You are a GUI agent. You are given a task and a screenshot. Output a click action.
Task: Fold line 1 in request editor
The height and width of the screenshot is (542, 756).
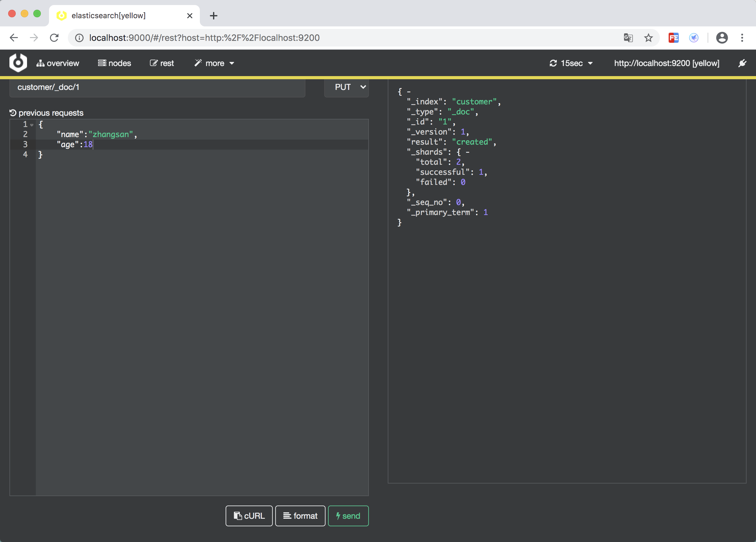[x=32, y=125]
